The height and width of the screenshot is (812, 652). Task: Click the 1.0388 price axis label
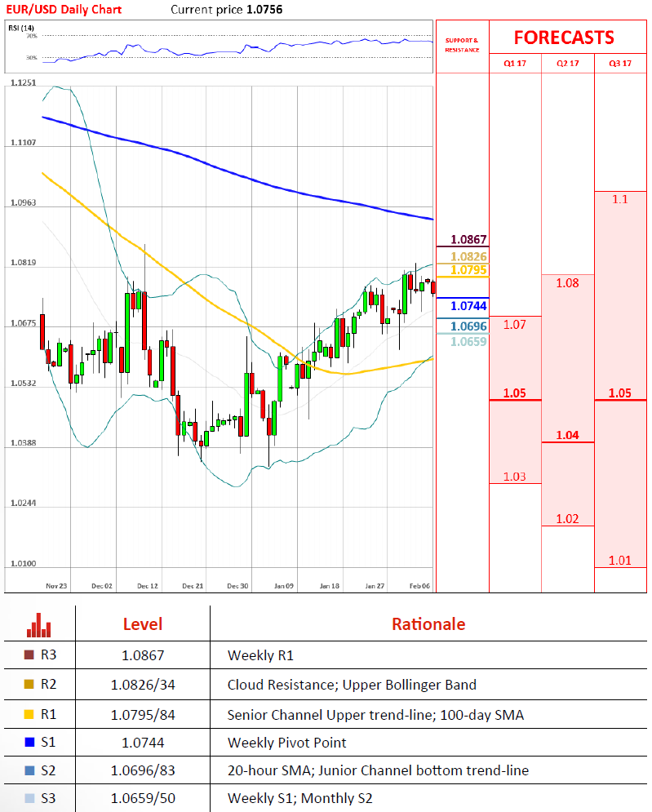point(24,443)
